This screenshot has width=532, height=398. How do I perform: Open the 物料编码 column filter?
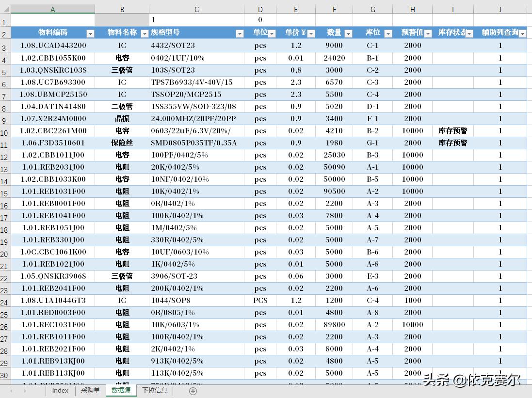coord(91,33)
